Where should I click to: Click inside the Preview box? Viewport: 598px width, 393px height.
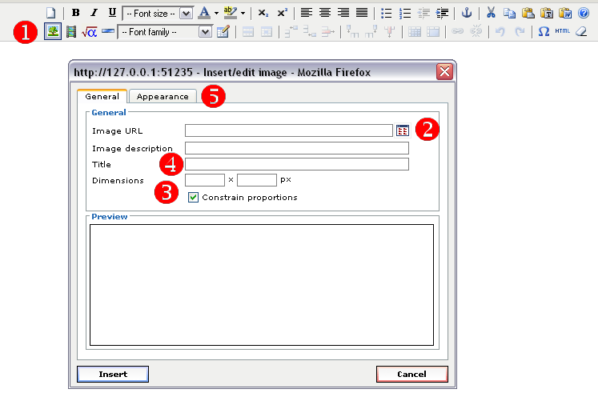point(262,285)
